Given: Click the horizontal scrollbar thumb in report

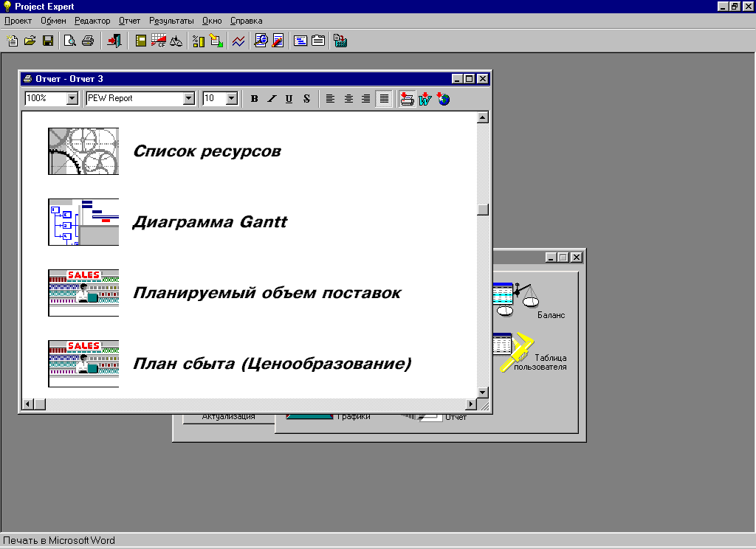Looking at the screenshot, I should pyautogui.click(x=40, y=404).
